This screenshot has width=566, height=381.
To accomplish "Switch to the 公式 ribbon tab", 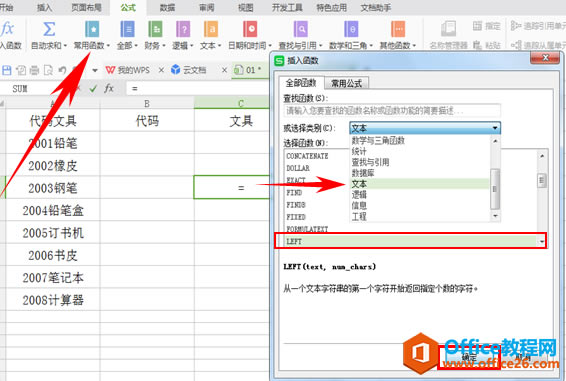I will click(128, 8).
